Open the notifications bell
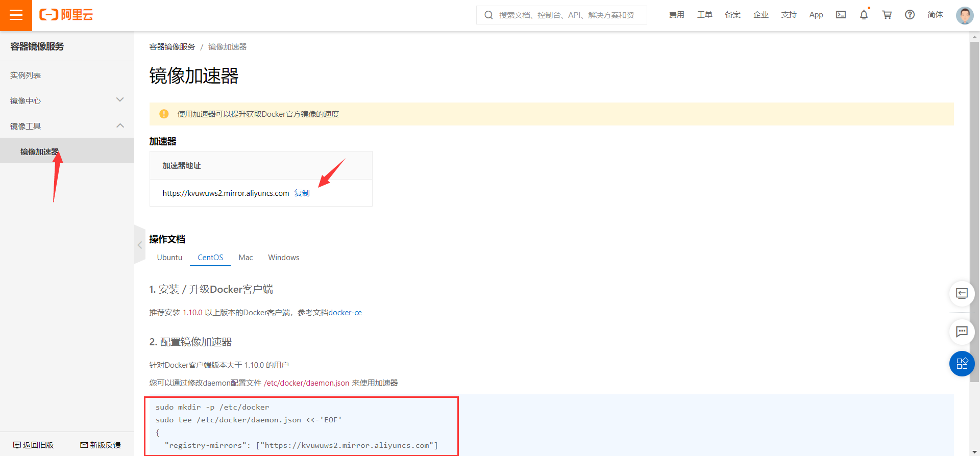The height and width of the screenshot is (456, 980). click(864, 15)
